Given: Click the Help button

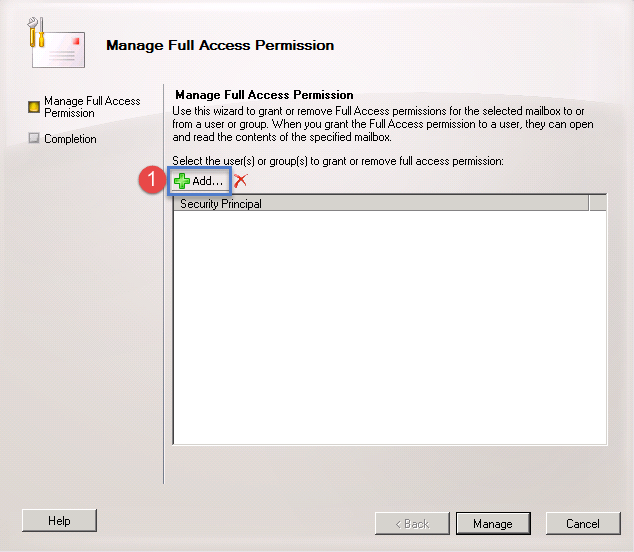Looking at the screenshot, I should (x=59, y=520).
